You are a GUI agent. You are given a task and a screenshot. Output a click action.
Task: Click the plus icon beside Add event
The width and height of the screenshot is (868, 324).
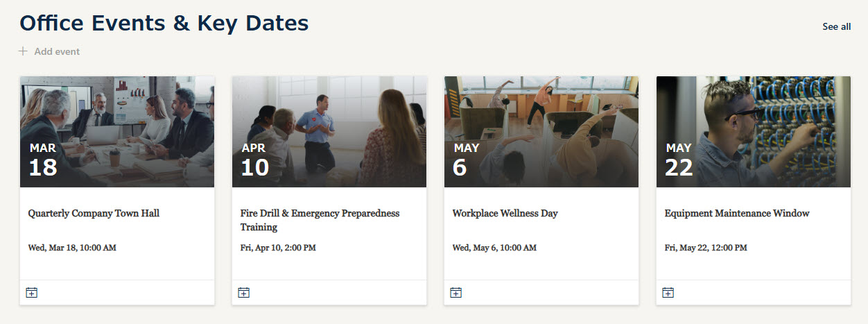[x=23, y=51]
